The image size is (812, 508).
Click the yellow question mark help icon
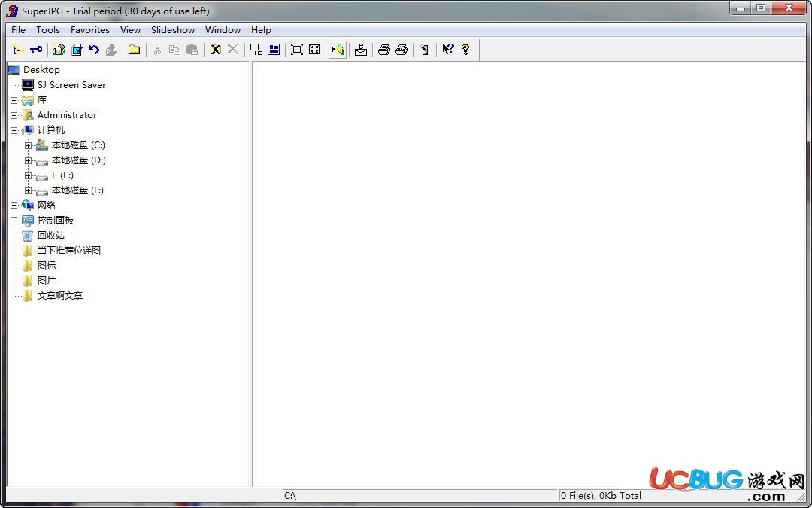pos(465,50)
